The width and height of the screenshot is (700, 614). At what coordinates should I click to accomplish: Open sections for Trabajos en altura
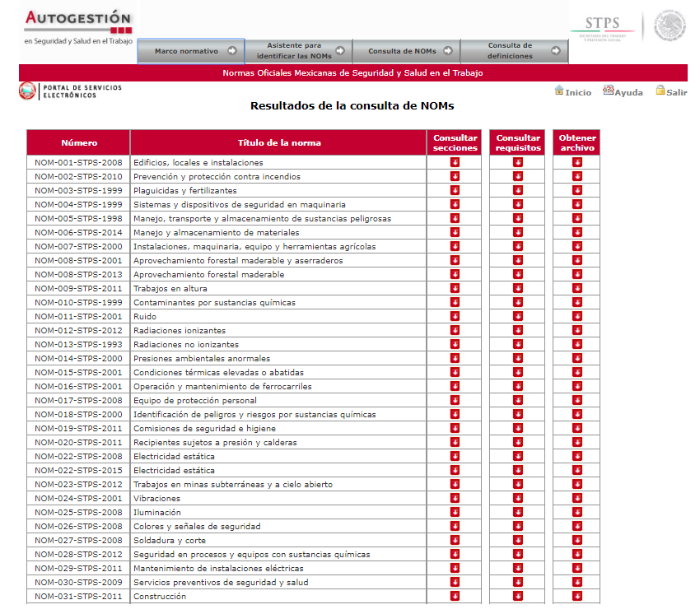(x=455, y=288)
